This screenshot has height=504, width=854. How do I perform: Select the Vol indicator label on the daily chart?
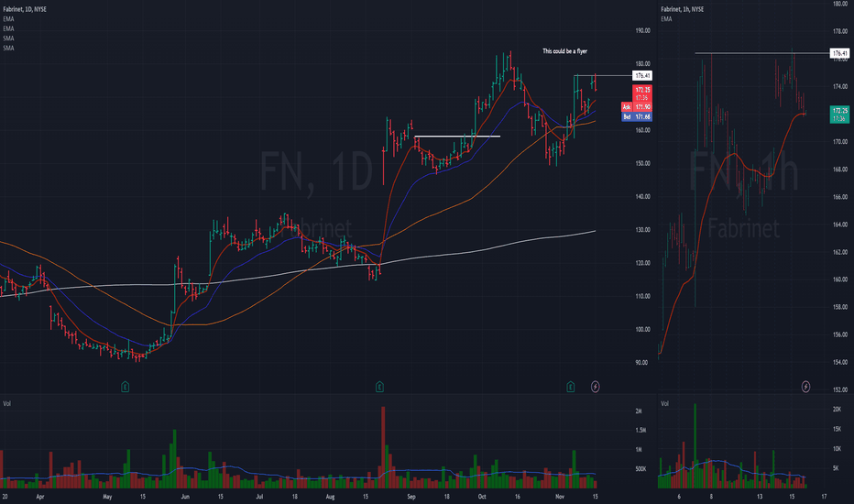[x=7, y=404]
